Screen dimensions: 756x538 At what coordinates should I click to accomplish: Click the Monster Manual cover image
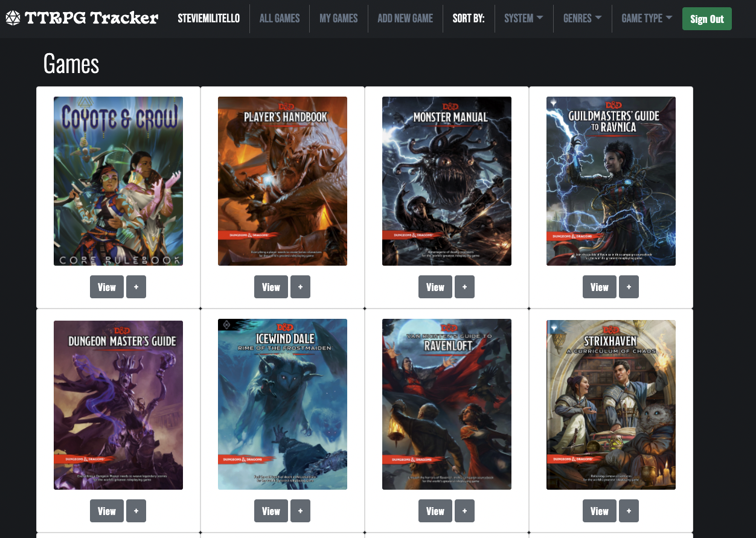tap(447, 181)
